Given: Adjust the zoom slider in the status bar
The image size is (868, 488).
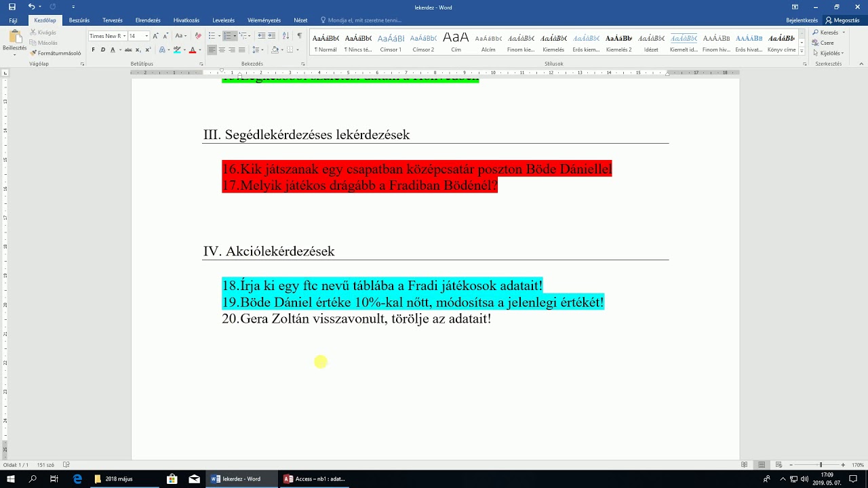Looking at the screenshot, I should coord(821,465).
